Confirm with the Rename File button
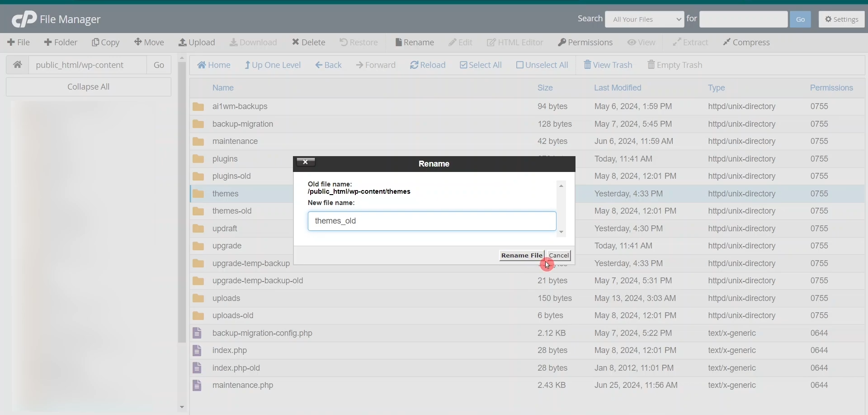Screen dimensions: 868x415 tap(521, 256)
